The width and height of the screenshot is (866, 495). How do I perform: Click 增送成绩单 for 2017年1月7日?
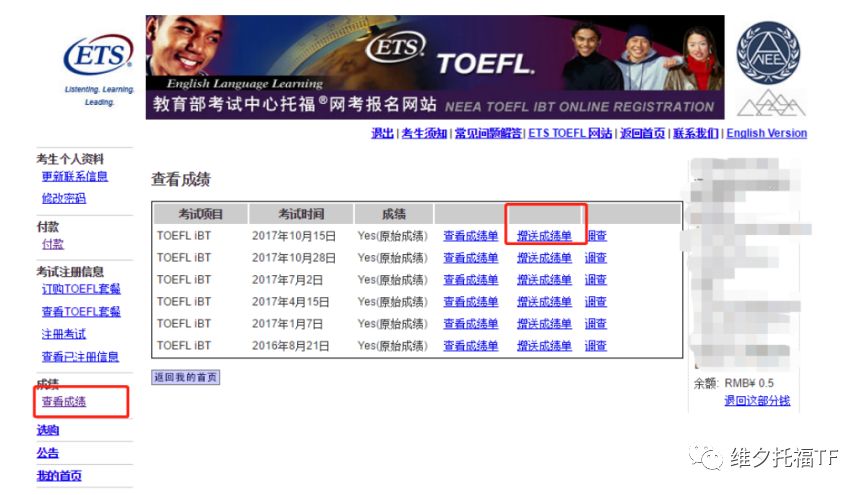coord(544,324)
